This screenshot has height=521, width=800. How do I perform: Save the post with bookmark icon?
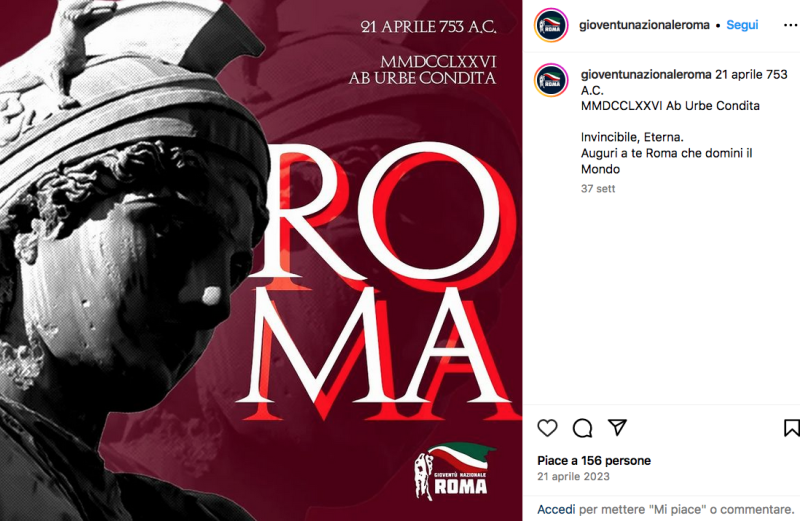pyautogui.click(x=791, y=428)
